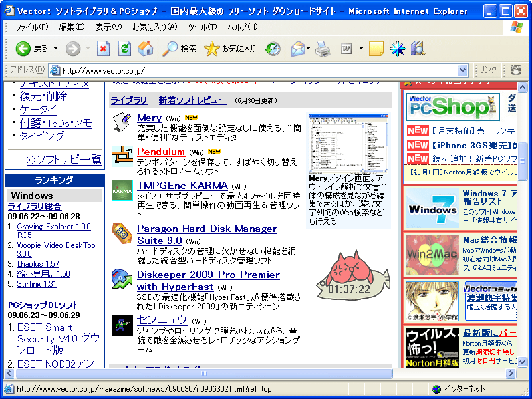Click the Diskeeper 2009 software icon
Viewport: 532px width, 399px height.
[122, 279]
